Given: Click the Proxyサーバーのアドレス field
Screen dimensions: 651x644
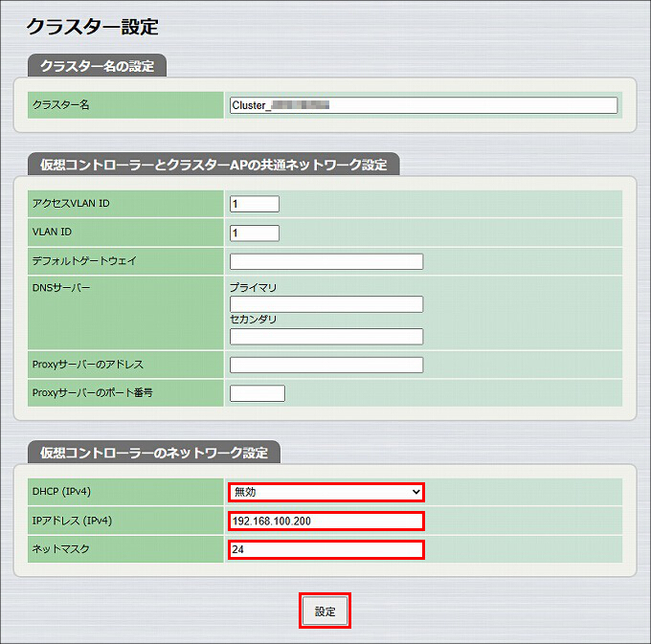Looking at the screenshot, I should click(326, 365).
